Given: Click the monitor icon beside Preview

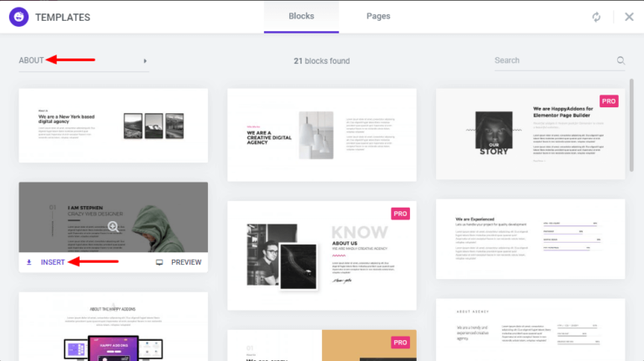Looking at the screenshot, I should (x=159, y=262).
